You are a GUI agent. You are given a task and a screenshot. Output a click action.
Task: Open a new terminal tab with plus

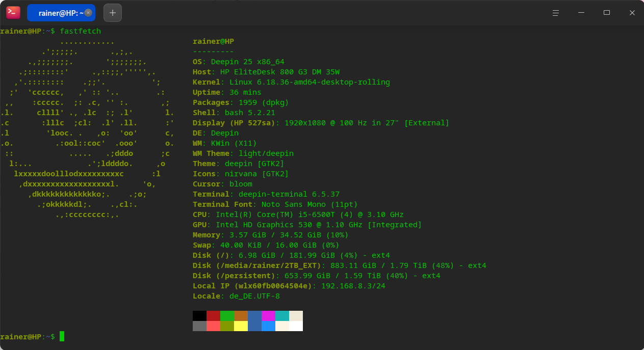coord(113,13)
